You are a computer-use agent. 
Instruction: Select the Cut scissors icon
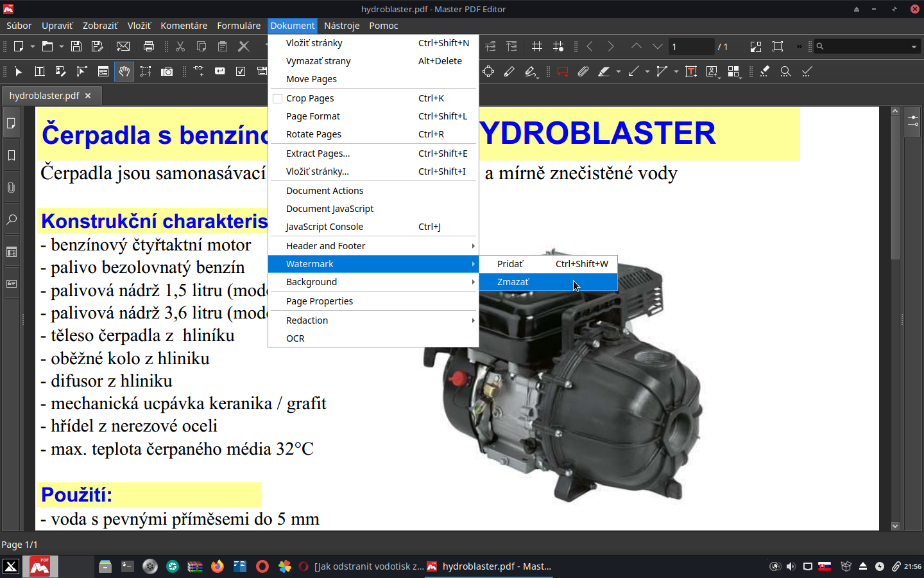click(180, 46)
